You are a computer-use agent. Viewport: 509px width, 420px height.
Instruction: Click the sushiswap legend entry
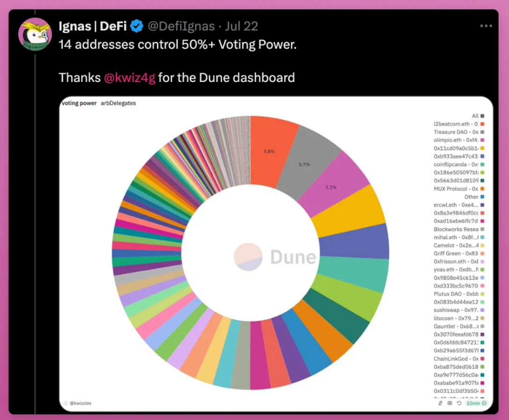coord(459,310)
